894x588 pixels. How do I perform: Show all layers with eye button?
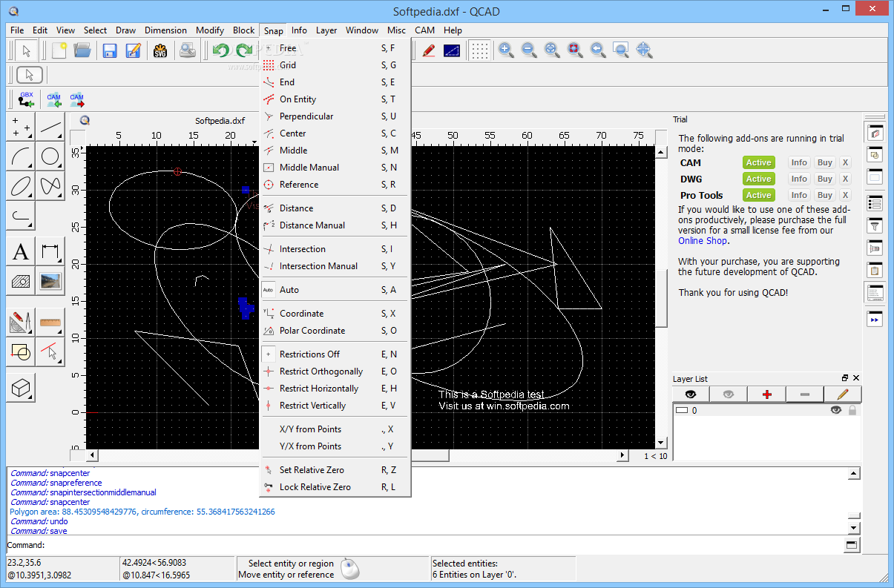click(x=691, y=394)
